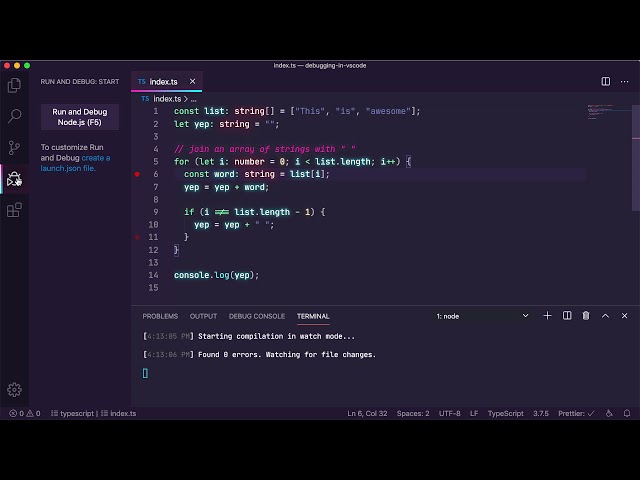
Task: Open the Source Control view
Action: pyautogui.click(x=14, y=147)
